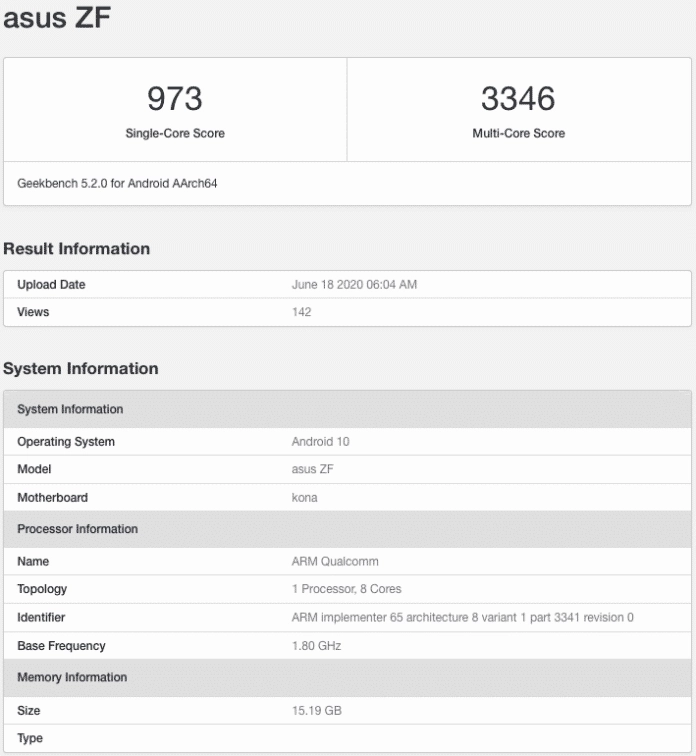
Task: Click the asus ZF page title
Action: 56,19
